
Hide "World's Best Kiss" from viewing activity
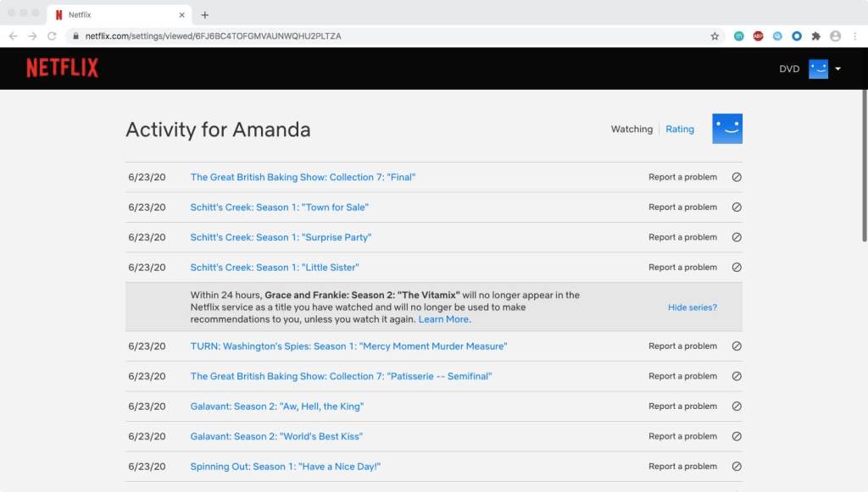[x=736, y=437]
